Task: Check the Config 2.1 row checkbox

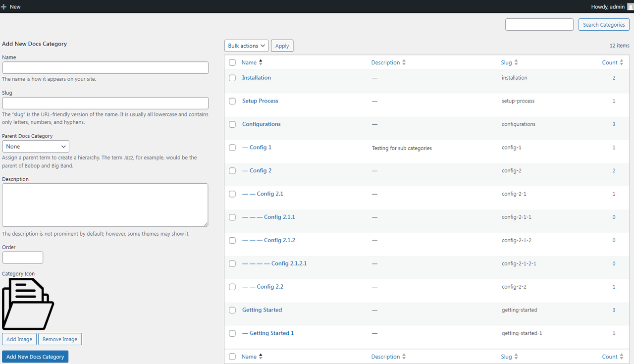Action: point(232,194)
